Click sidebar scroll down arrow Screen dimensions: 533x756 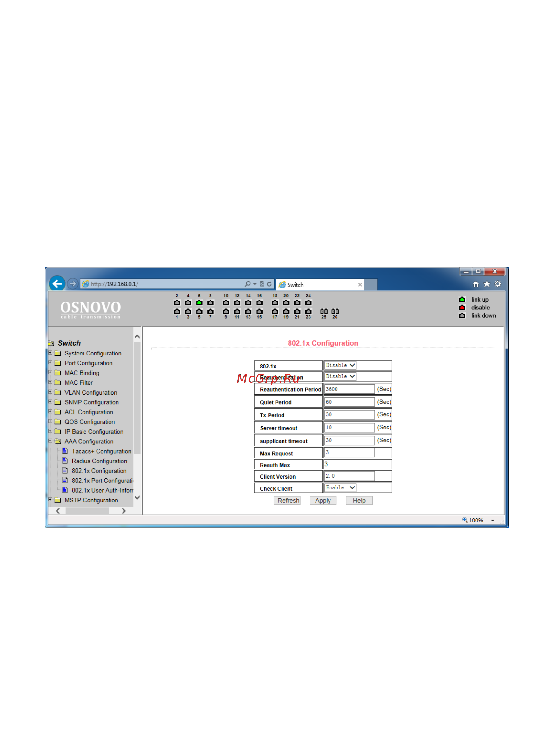pos(137,498)
